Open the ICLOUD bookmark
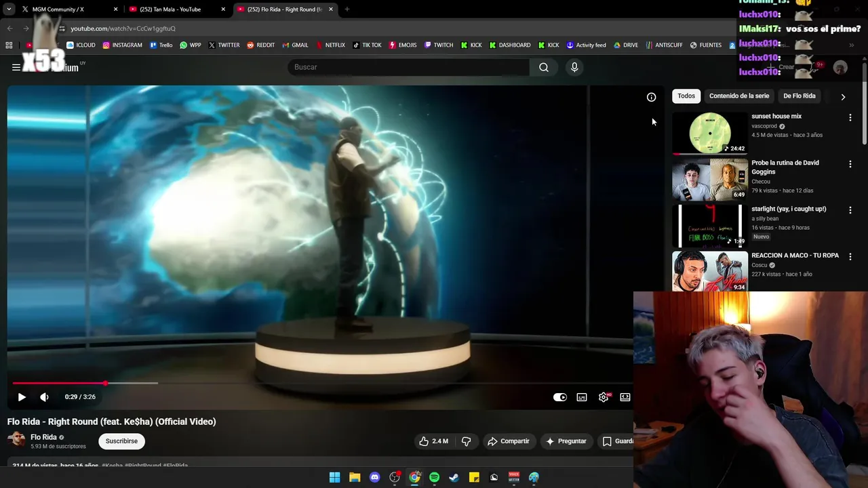 click(81, 45)
